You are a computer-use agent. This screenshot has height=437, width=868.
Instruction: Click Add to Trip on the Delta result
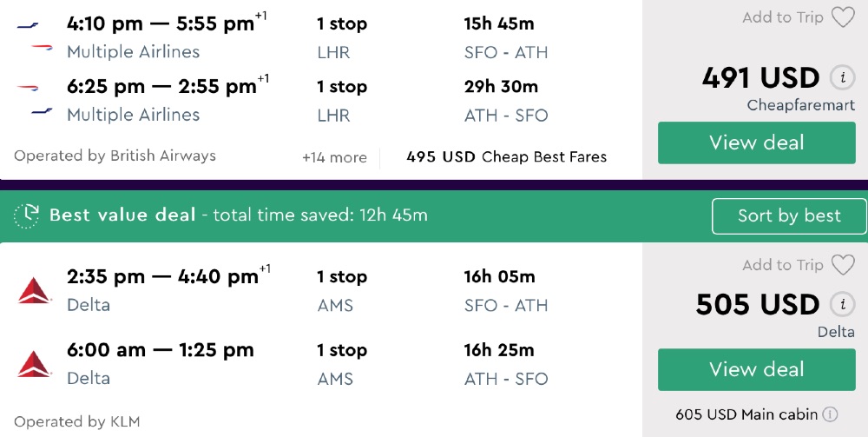point(782,265)
